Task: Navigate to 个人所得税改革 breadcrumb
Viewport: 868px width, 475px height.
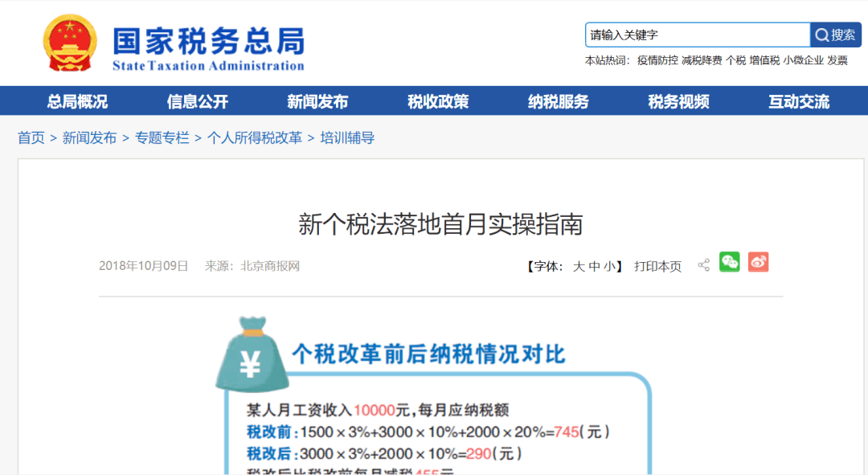Action: [x=255, y=137]
